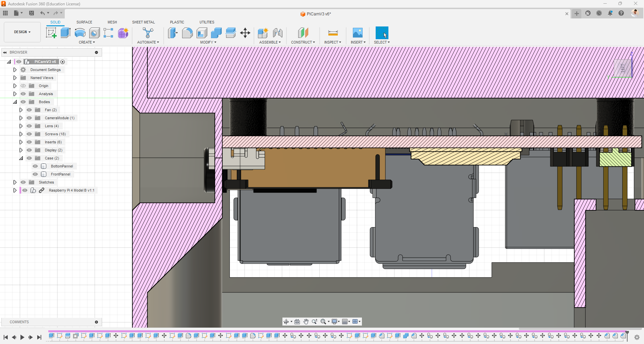
Task: Hide the Raspberry Pi 4 Model B component
Action: pos(25,190)
